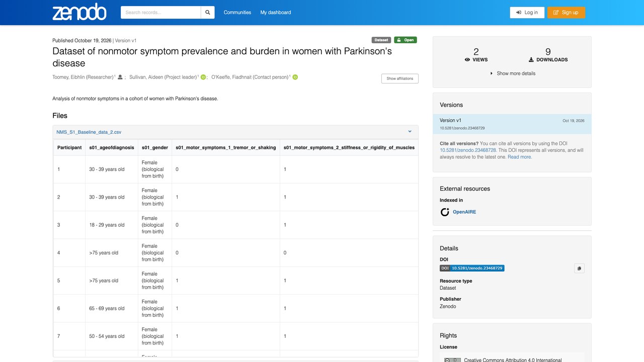Image resolution: width=644 pixels, height=362 pixels.
Task: Click author O'Keeffe, Fiadhnait (Contact person)
Action: tap(250, 77)
